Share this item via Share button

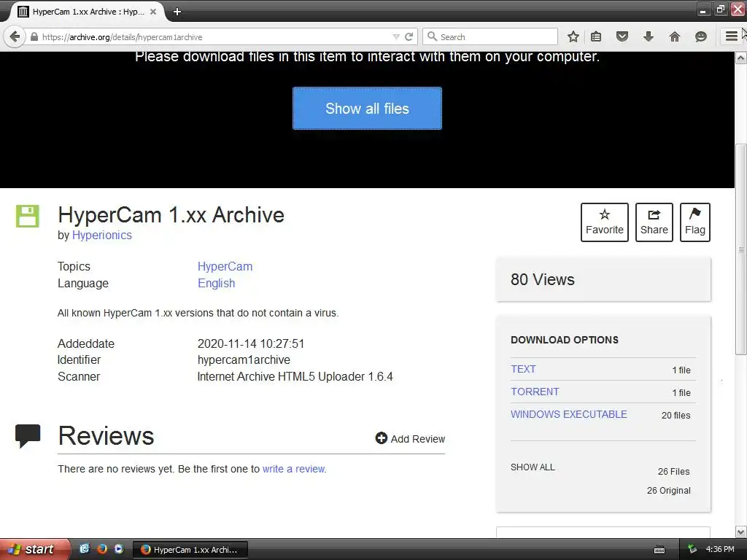pyautogui.click(x=654, y=222)
